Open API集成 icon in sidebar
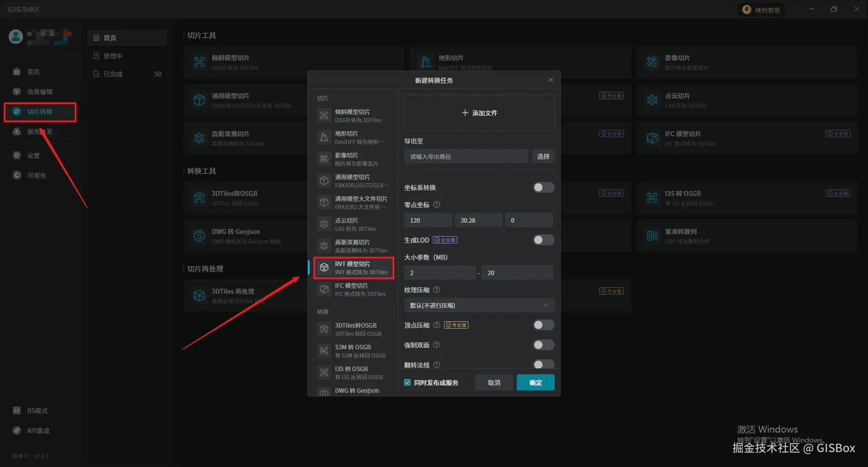This screenshot has height=467, width=868. (17, 430)
